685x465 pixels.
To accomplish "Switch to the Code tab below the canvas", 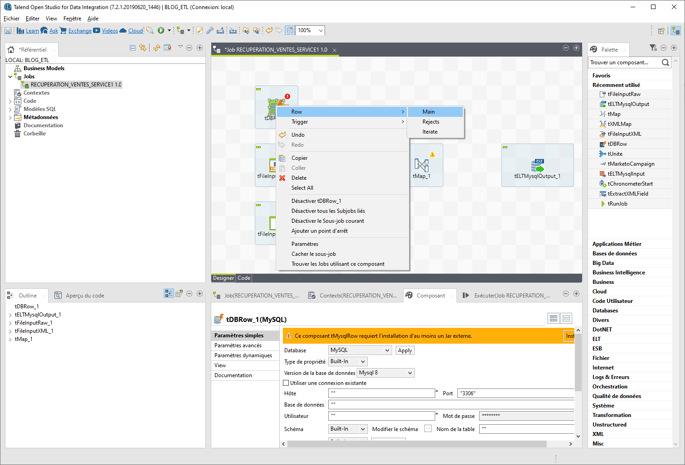I will click(244, 278).
